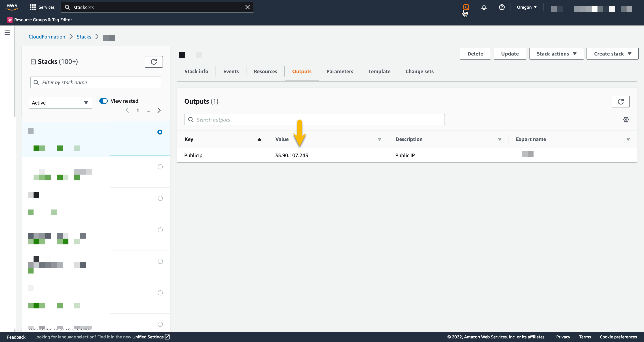Refresh the Outputs panel
Screen dimensions: 644x342
[620, 102]
